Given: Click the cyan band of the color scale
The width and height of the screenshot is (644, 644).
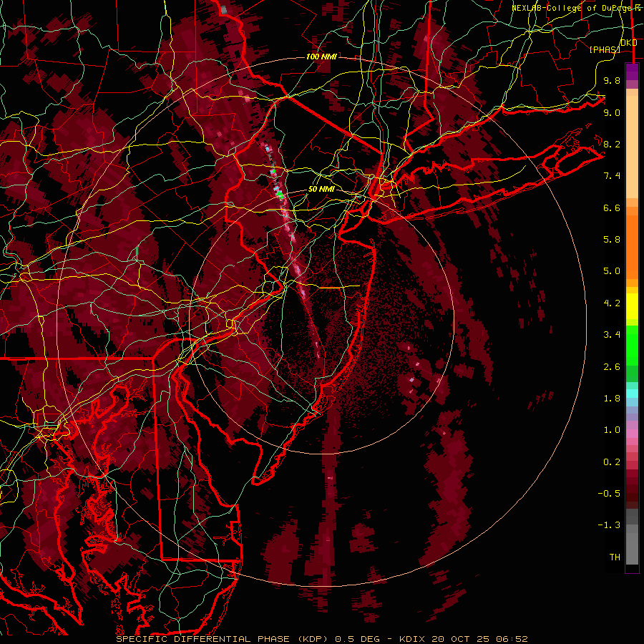Looking at the screenshot, I should 632,394.
